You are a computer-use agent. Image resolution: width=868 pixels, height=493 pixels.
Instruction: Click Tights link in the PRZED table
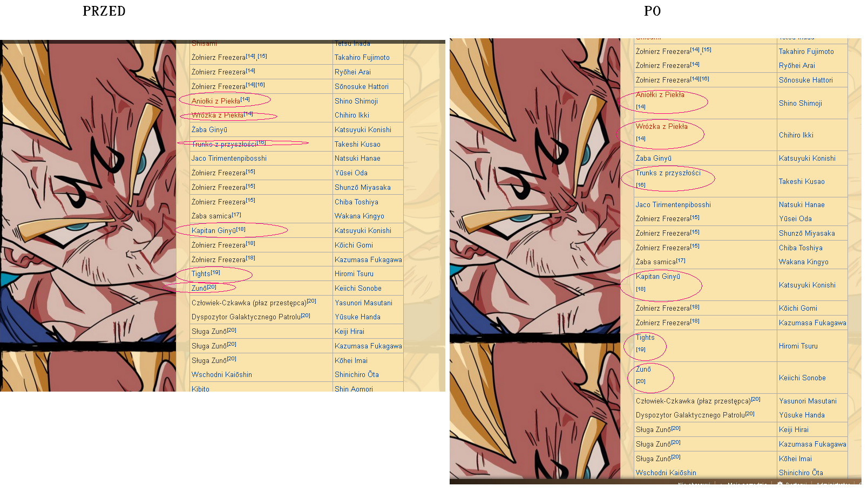click(x=201, y=274)
